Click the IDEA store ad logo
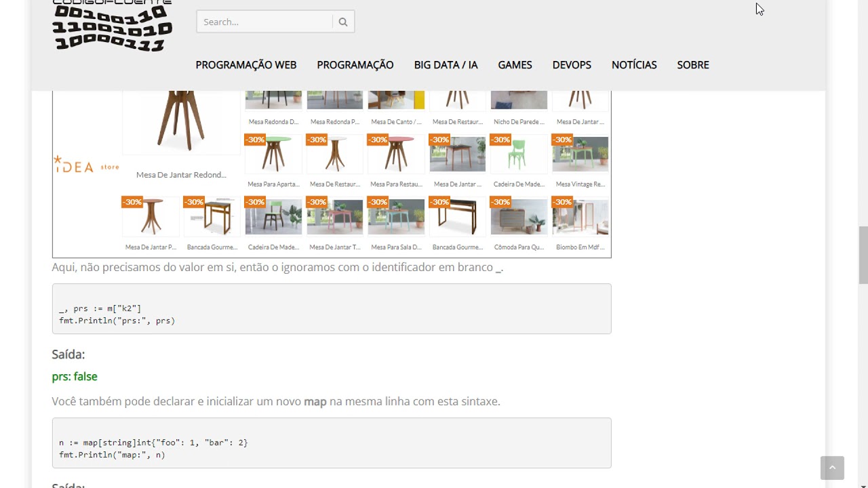The height and width of the screenshot is (488, 868). tap(86, 165)
